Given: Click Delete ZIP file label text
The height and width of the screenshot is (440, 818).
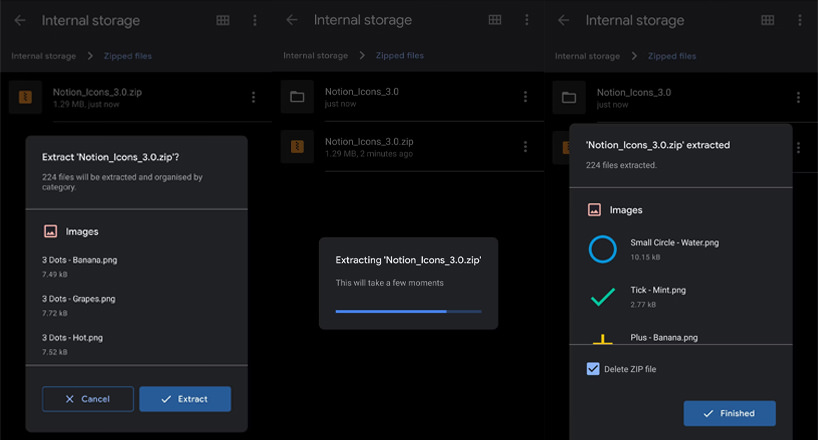Looking at the screenshot, I should point(630,369).
